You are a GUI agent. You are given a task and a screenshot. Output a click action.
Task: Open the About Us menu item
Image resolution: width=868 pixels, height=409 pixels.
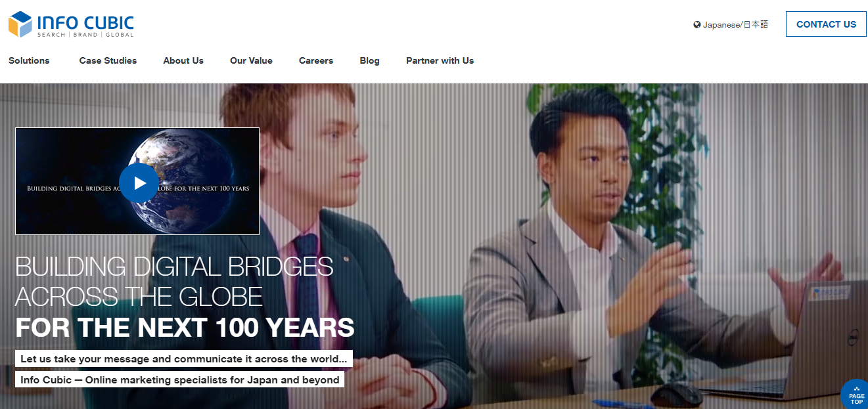pyautogui.click(x=183, y=60)
